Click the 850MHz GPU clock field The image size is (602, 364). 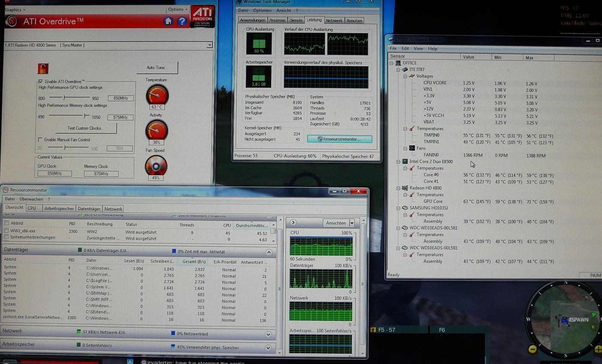coord(121,98)
